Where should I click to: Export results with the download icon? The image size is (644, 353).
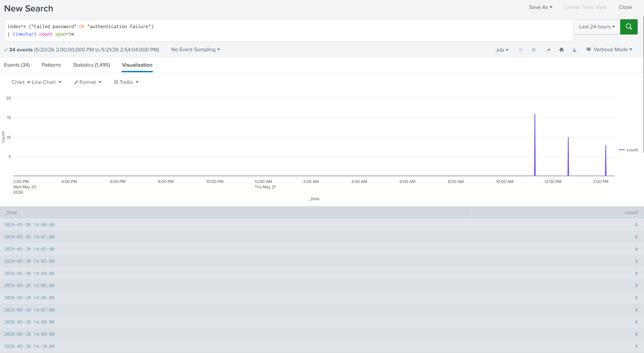(574, 50)
